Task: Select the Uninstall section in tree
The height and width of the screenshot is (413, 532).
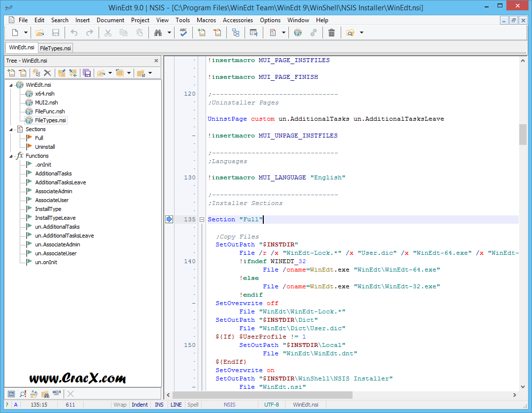Action: (x=45, y=147)
